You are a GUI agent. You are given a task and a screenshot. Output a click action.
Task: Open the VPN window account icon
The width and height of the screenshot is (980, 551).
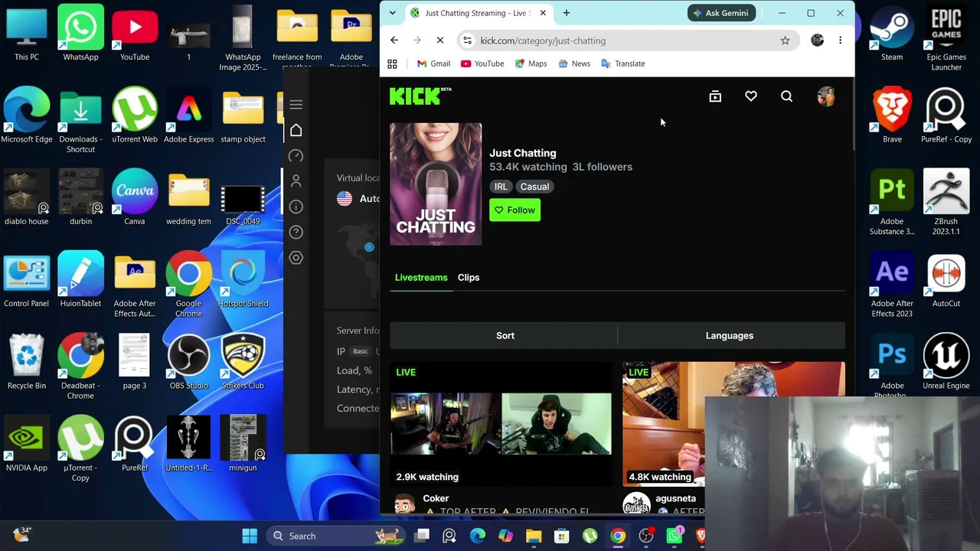tap(296, 181)
